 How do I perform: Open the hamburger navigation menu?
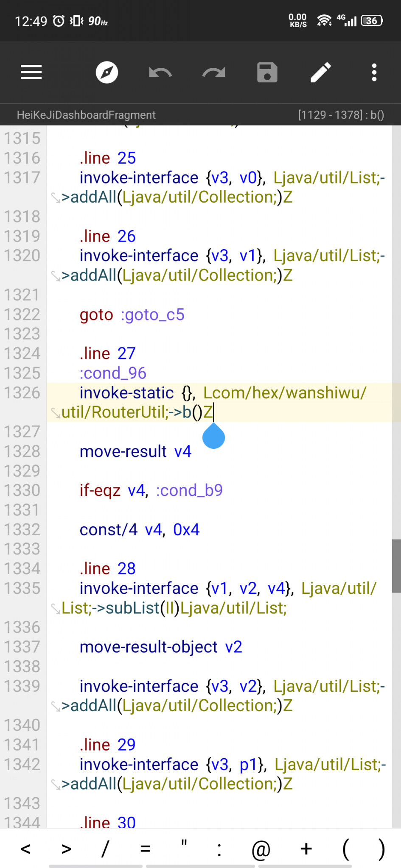[31, 72]
